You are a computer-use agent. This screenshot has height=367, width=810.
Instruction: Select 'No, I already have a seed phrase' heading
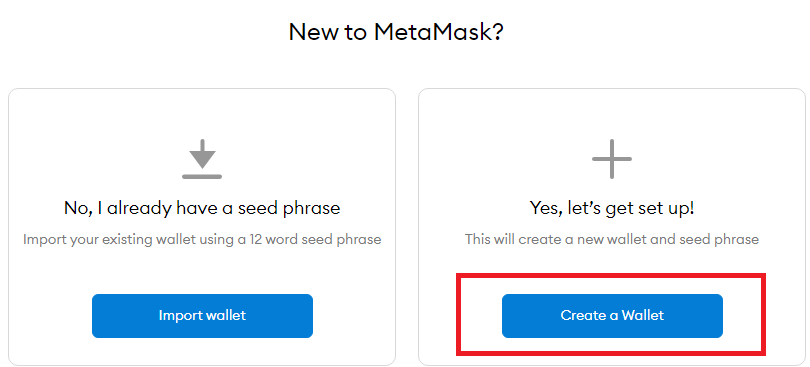coord(202,208)
